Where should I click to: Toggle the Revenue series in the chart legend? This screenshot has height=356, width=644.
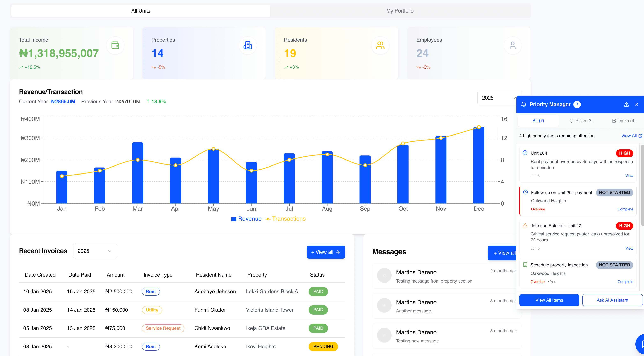click(246, 219)
